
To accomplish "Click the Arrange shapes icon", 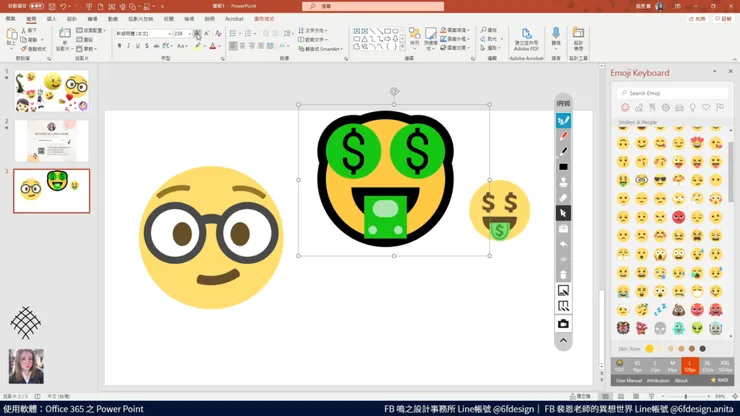I will coord(414,34).
